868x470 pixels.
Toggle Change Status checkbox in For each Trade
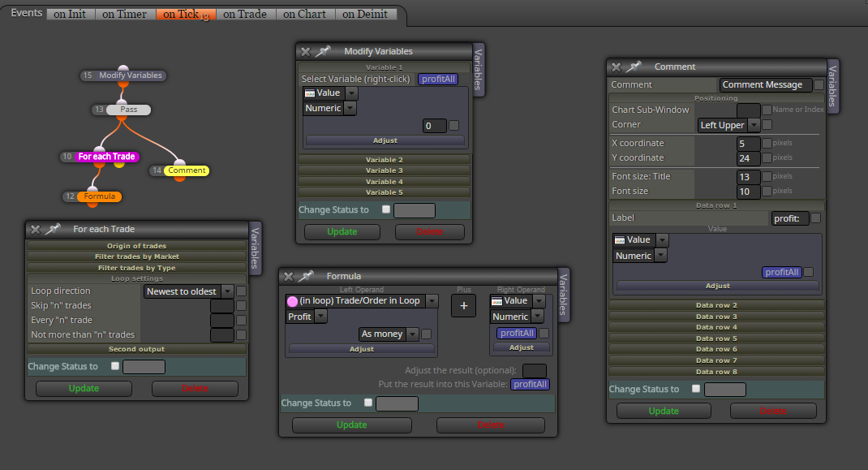115,366
